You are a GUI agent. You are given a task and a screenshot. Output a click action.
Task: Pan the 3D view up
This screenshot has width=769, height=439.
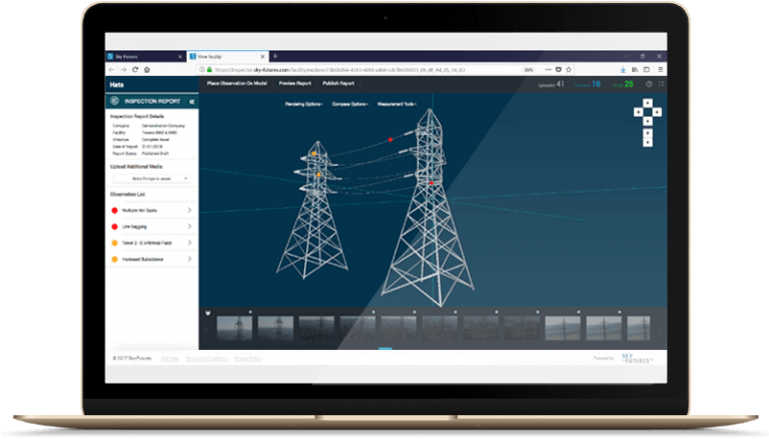[x=647, y=103]
